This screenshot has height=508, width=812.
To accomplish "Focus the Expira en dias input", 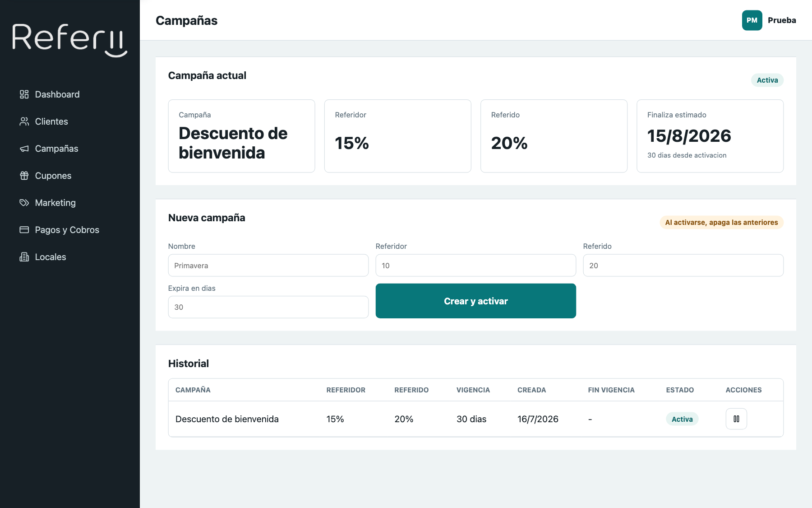I will click(268, 307).
